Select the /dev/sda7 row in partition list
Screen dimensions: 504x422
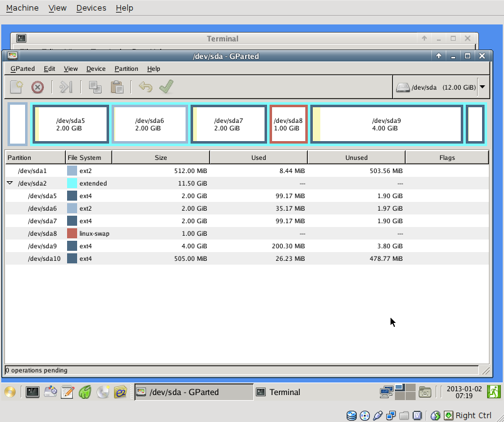247,221
